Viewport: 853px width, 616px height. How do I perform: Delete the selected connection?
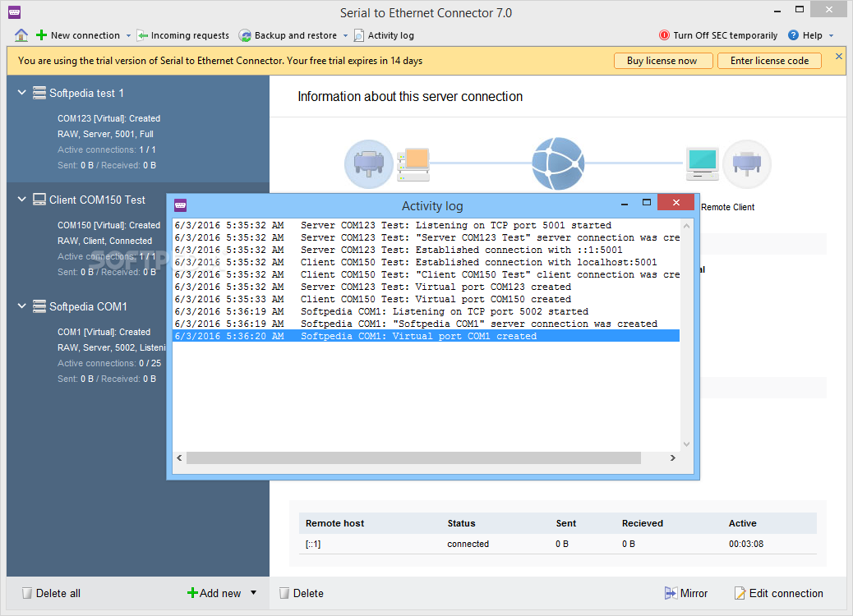pos(302,593)
